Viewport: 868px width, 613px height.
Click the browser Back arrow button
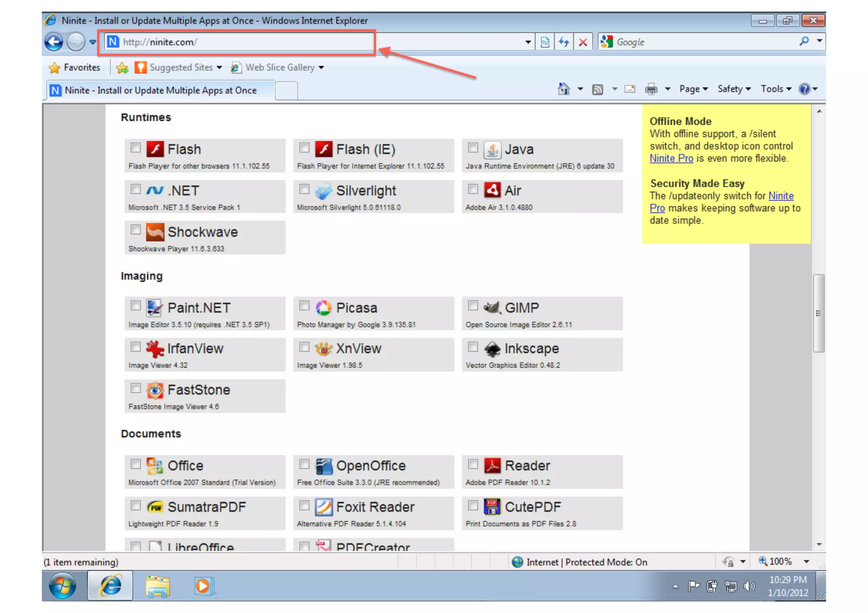tap(54, 42)
